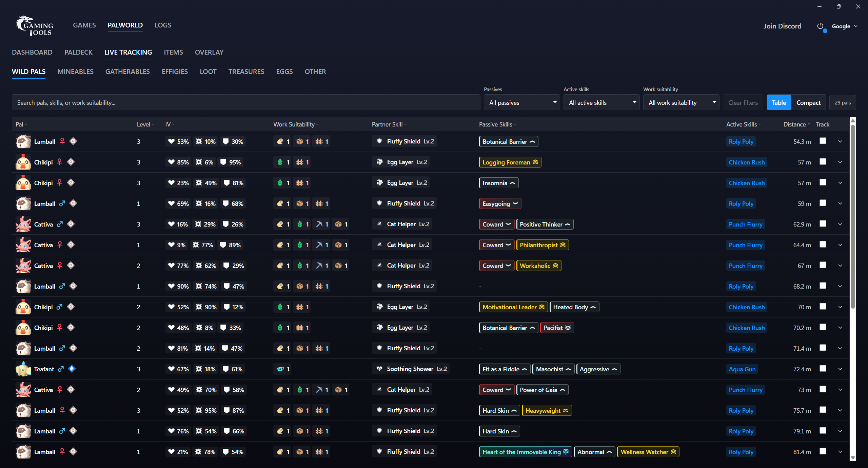Click the Lamball avatar in the 54.3 m row

pyautogui.click(x=23, y=141)
